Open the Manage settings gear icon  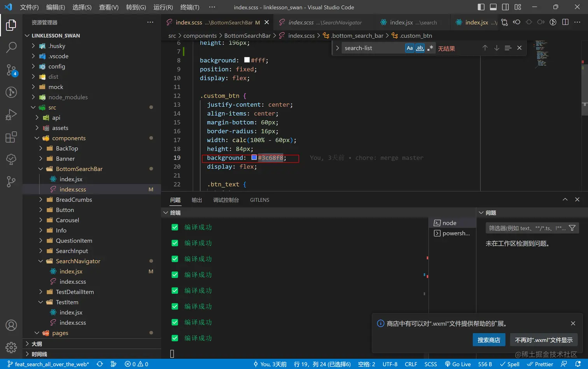click(x=11, y=347)
